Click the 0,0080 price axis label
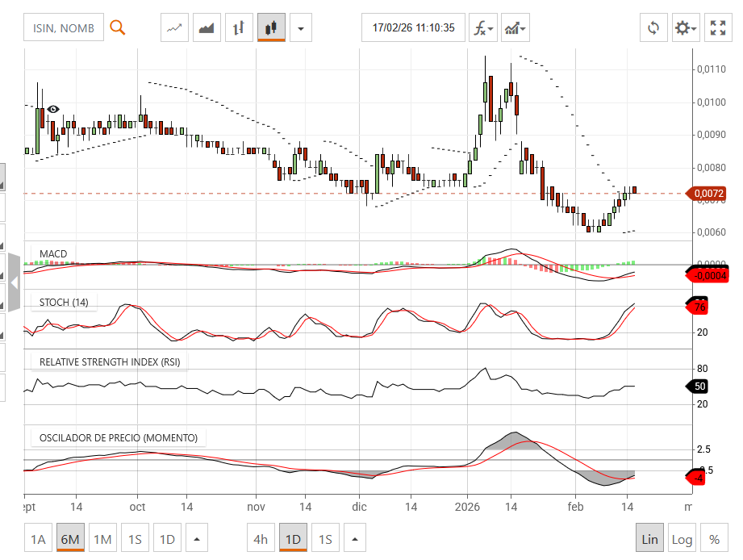 pos(712,168)
